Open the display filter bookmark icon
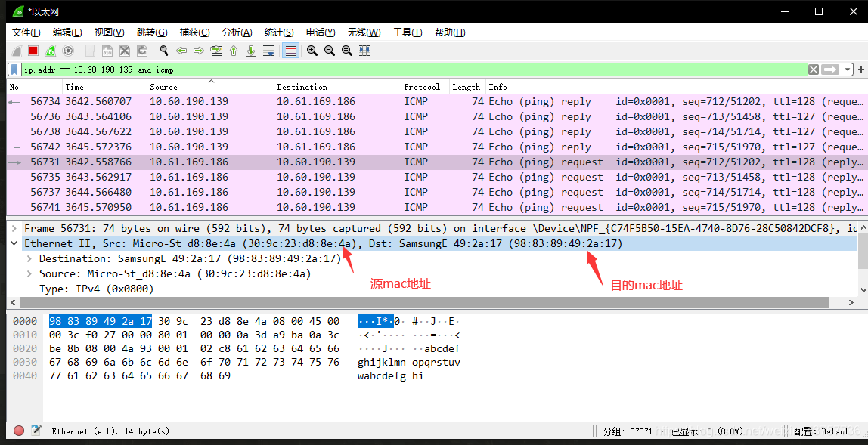 coord(15,70)
